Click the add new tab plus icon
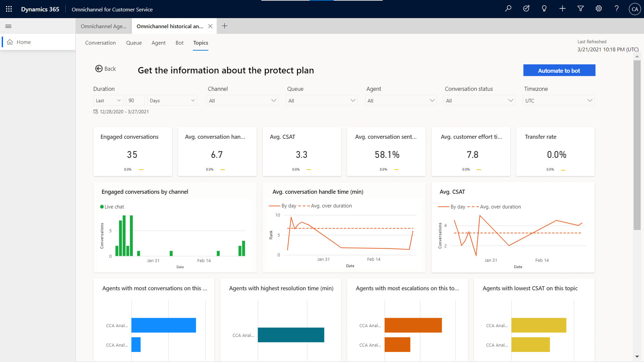This screenshot has height=362, width=644. [225, 26]
